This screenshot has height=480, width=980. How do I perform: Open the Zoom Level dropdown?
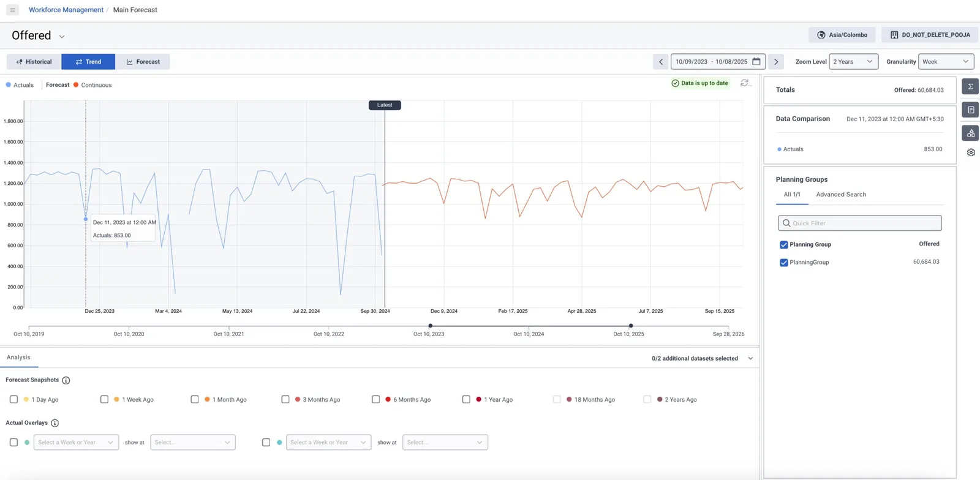click(x=853, y=62)
